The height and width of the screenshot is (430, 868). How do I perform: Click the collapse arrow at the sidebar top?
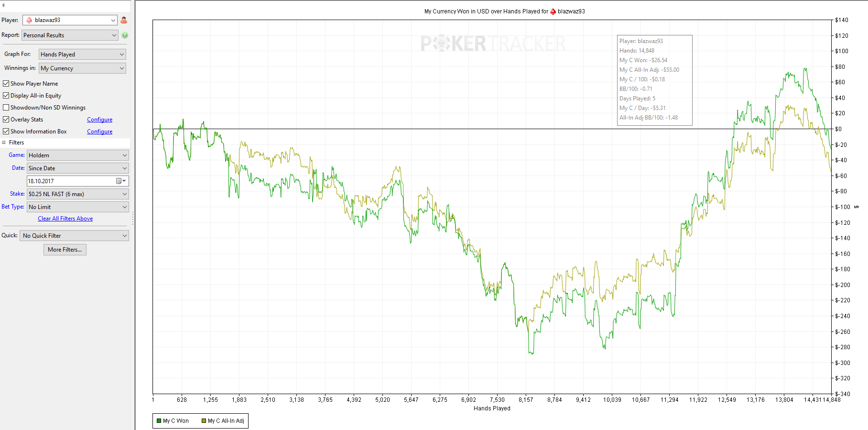(3, 5)
